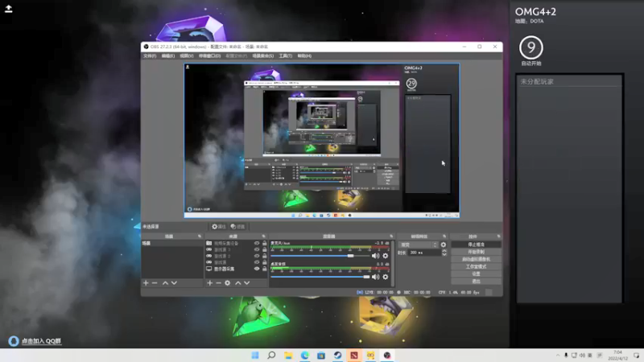Undock the Audio Mixer panel via its header icon

(391, 237)
